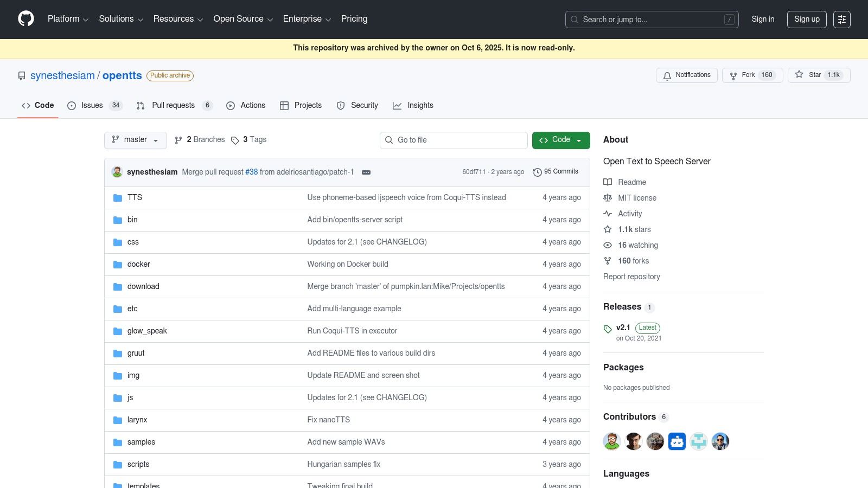Expand the Platform menu
This screenshot has height=488, width=868.
coord(68,19)
